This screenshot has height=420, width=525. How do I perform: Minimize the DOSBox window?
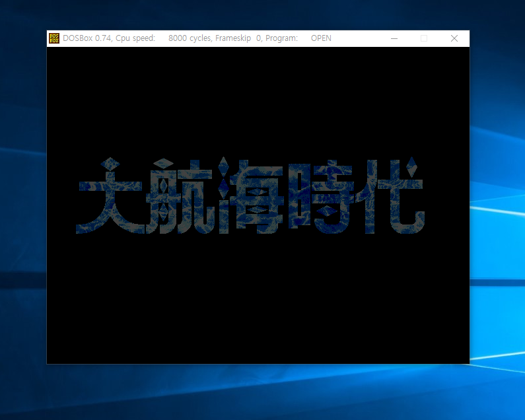(394, 38)
